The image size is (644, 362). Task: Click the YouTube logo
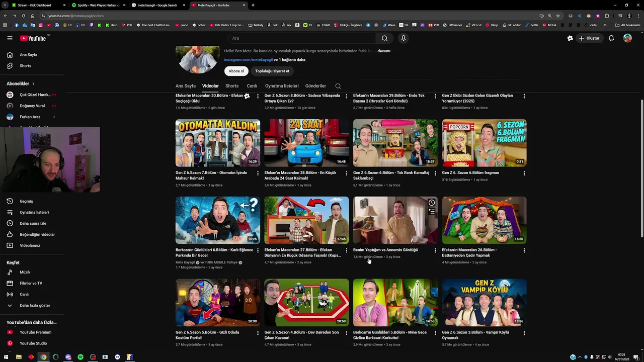click(33, 38)
